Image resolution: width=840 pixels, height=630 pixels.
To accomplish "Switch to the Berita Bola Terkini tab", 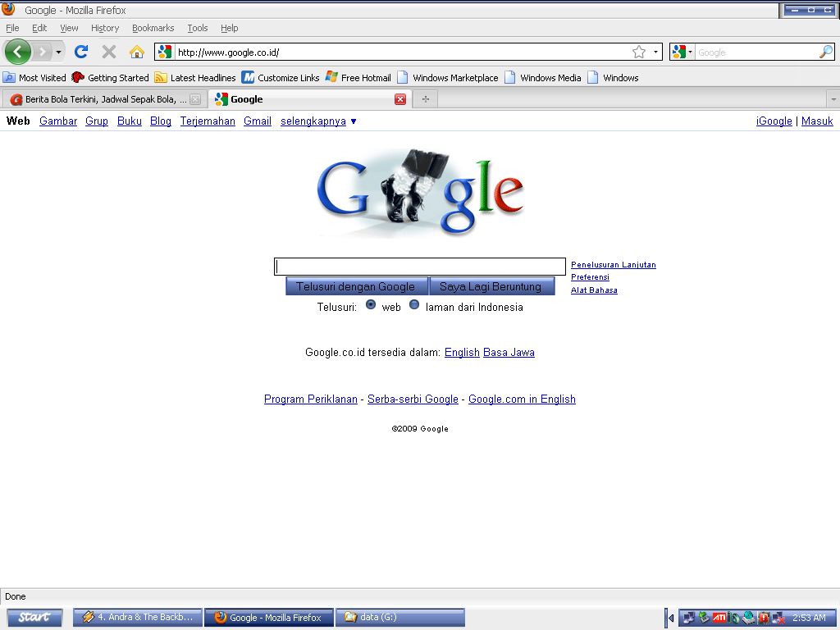I will (99, 99).
